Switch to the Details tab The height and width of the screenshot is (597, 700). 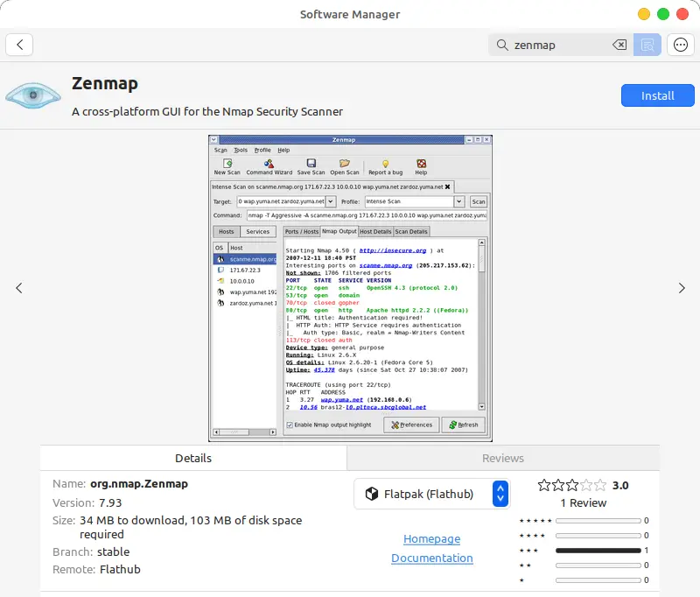coord(193,458)
